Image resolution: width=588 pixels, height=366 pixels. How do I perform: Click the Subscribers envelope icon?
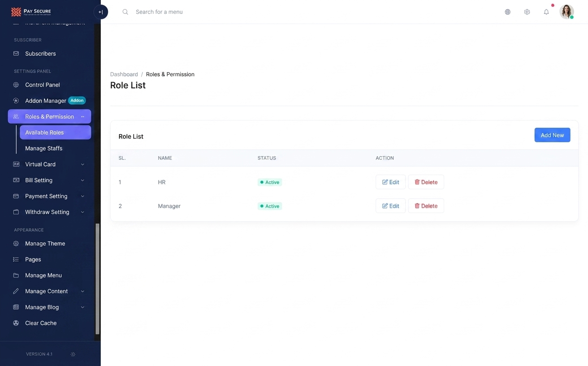click(x=16, y=53)
